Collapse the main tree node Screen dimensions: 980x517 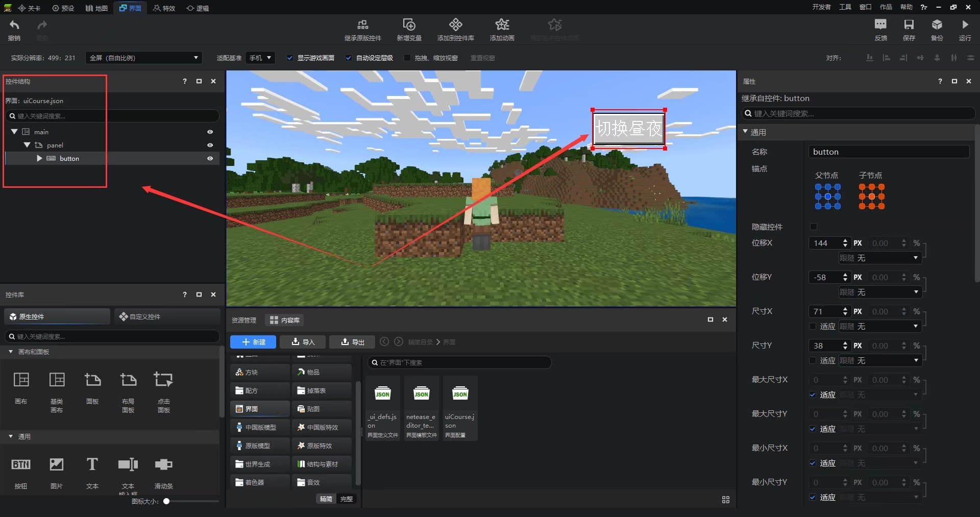pyautogui.click(x=14, y=132)
